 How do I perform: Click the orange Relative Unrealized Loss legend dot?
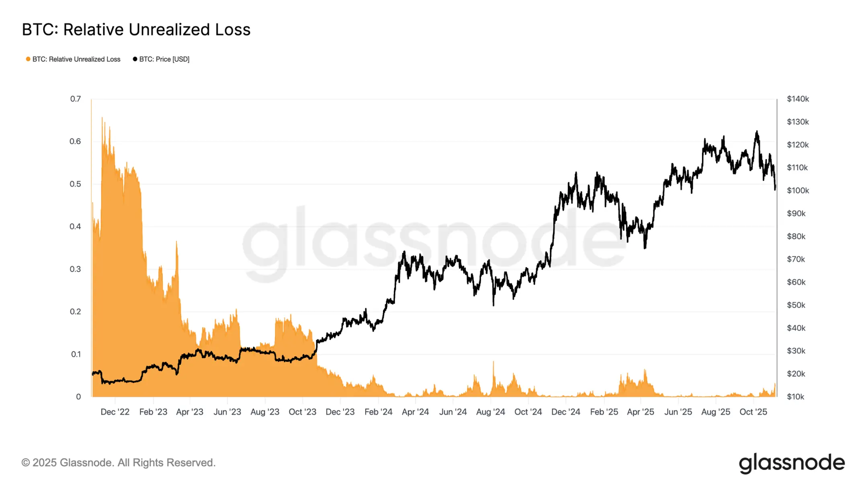(28, 59)
